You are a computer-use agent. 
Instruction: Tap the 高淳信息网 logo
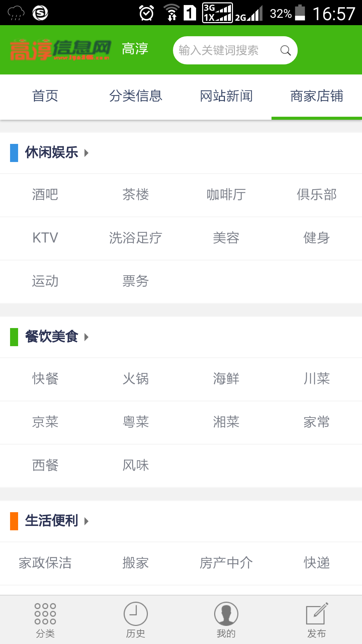(60, 50)
